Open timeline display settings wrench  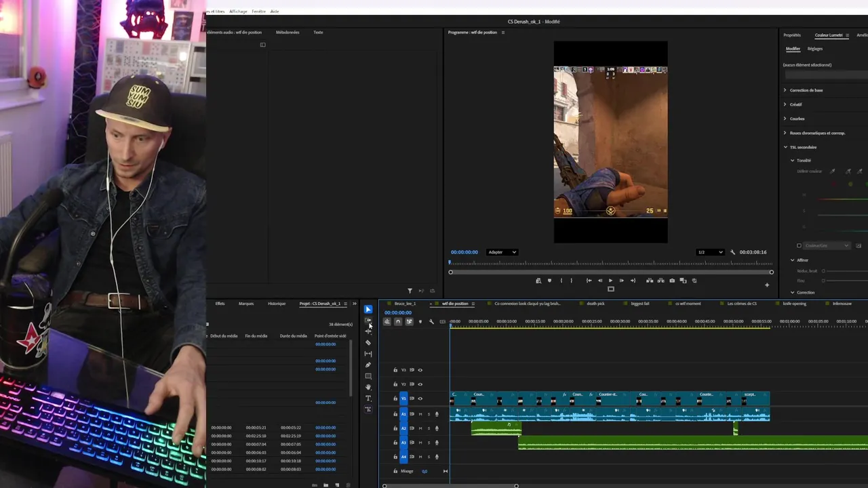(431, 321)
